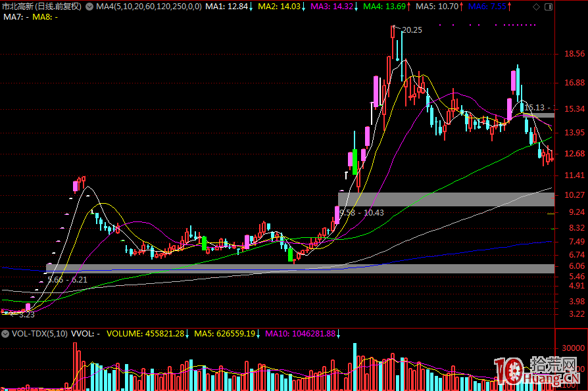Image resolution: width=588 pixels, height=391 pixels.
Task: Expand the MA4 indicator dropdown arrow
Action: click(x=91, y=7)
